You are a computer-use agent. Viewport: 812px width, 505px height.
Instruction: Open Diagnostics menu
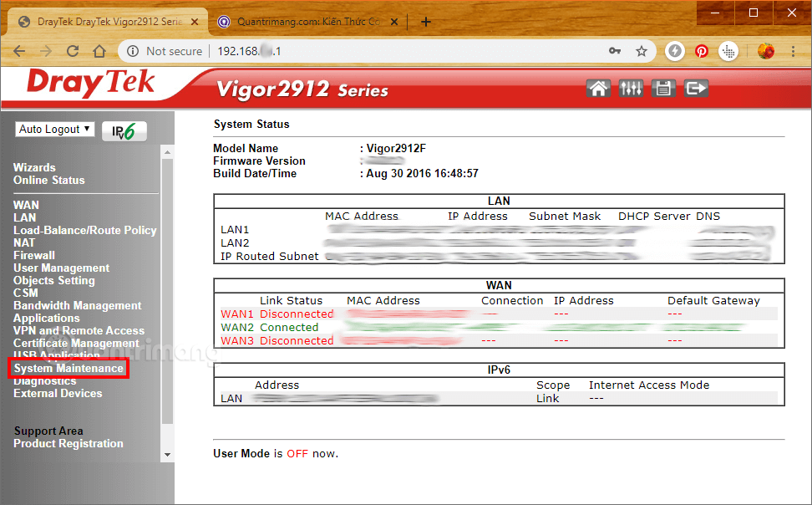point(45,381)
